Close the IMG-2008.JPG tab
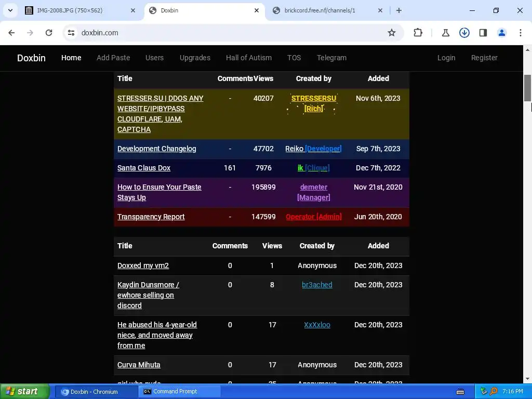 tap(132, 10)
